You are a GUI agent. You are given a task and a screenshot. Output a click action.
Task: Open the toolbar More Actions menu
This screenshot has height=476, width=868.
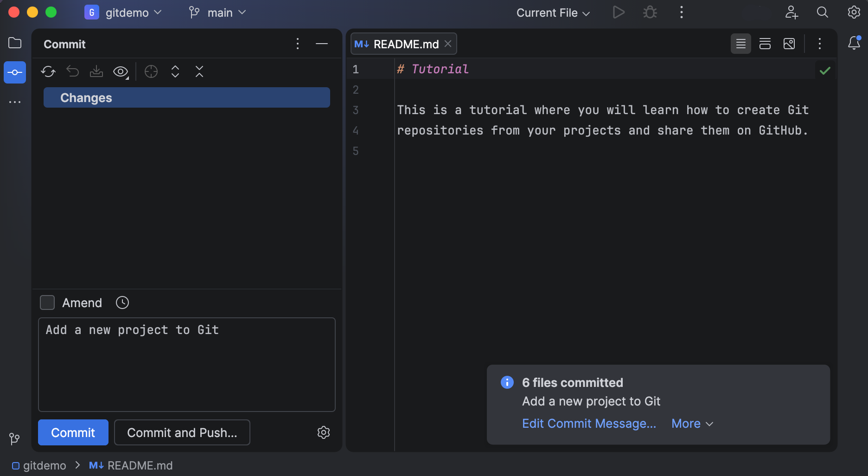[x=682, y=13]
